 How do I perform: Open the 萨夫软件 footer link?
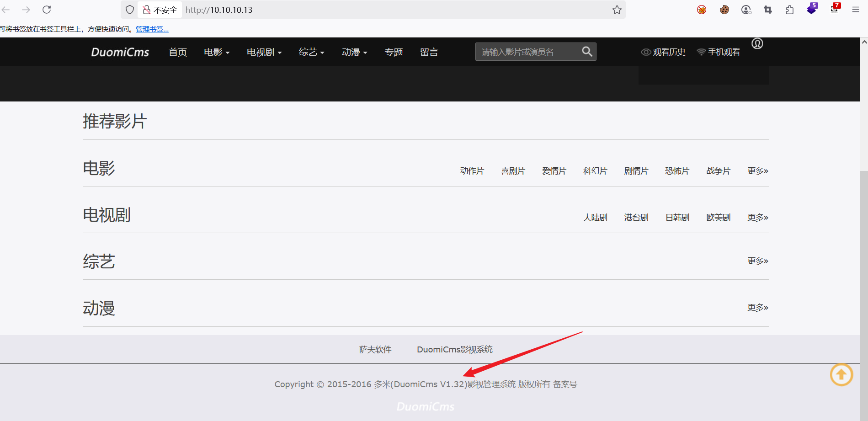375,350
